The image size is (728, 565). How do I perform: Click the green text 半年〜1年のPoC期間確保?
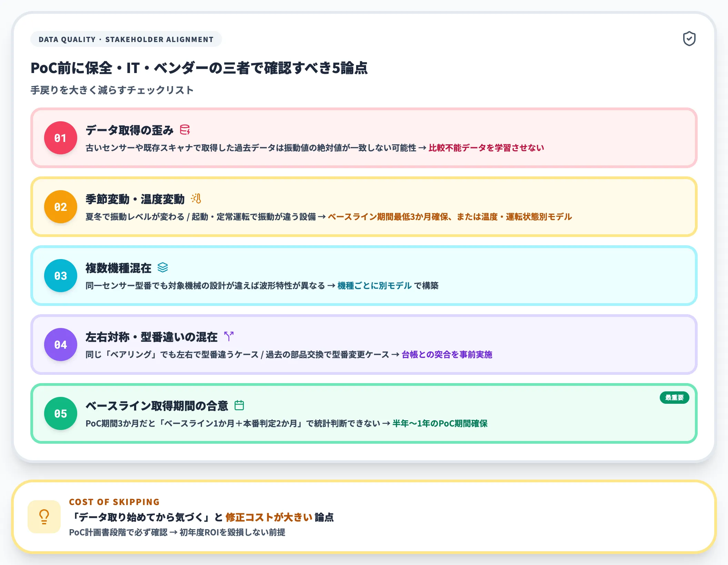440,423
